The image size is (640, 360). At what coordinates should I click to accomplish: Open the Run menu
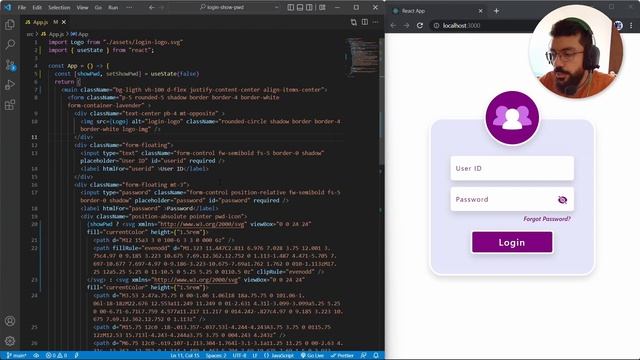click(113, 7)
